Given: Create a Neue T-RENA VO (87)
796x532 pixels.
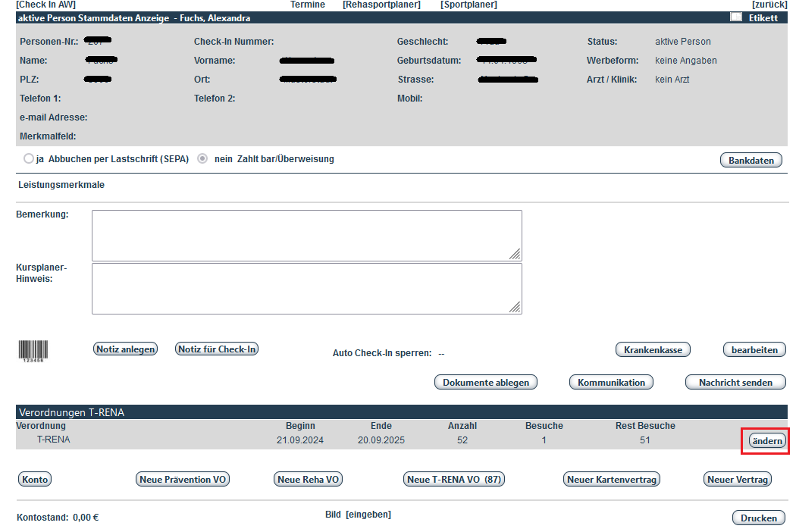Looking at the screenshot, I should pos(454,479).
